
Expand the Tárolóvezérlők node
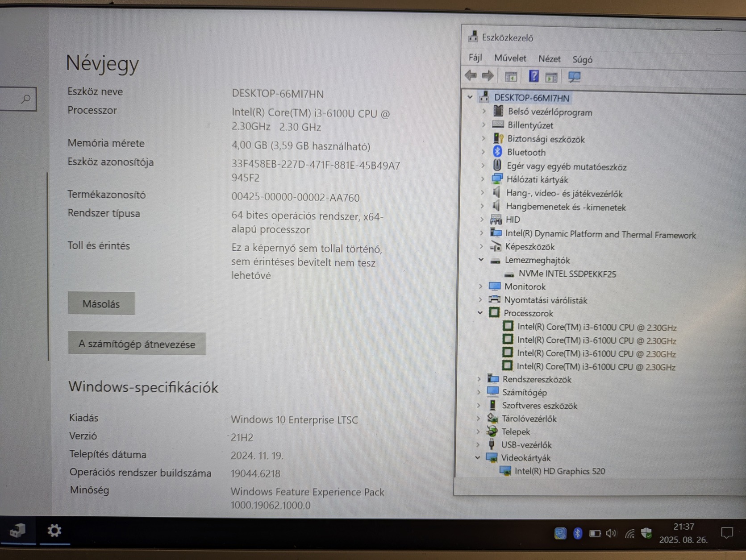(x=479, y=418)
